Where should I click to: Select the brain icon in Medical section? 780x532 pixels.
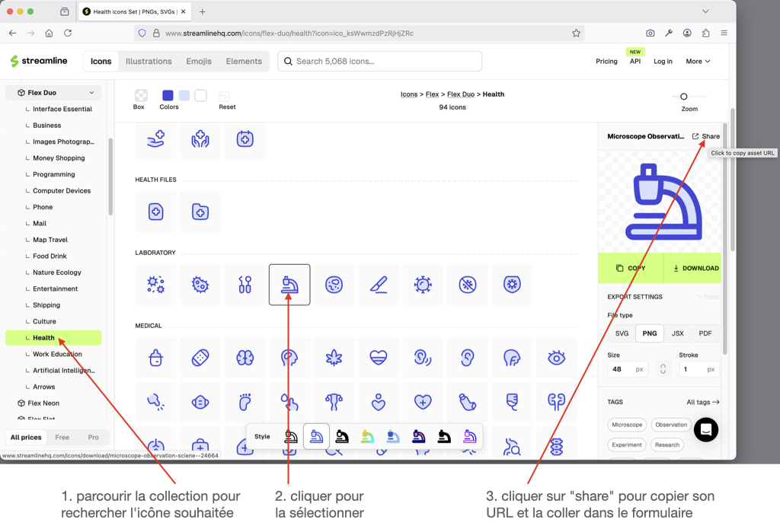tap(245, 358)
